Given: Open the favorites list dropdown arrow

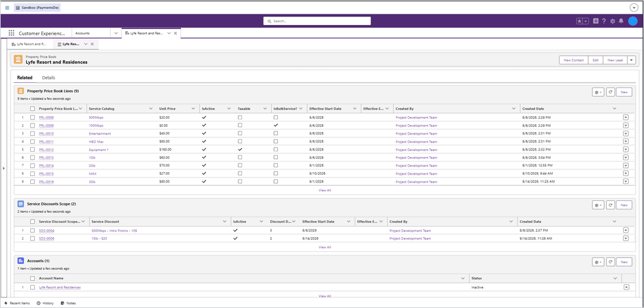Looking at the screenshot, I should (x=586, y=22).
